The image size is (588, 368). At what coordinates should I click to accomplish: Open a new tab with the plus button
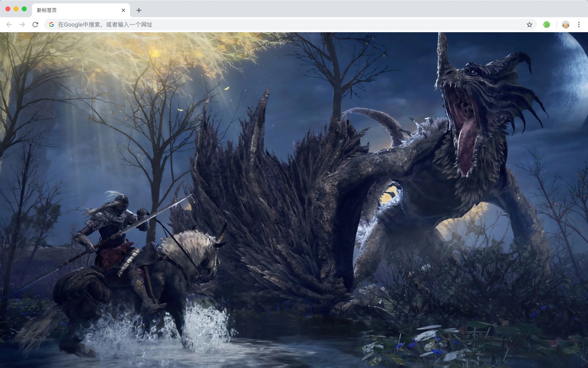(x=139, y=10)
